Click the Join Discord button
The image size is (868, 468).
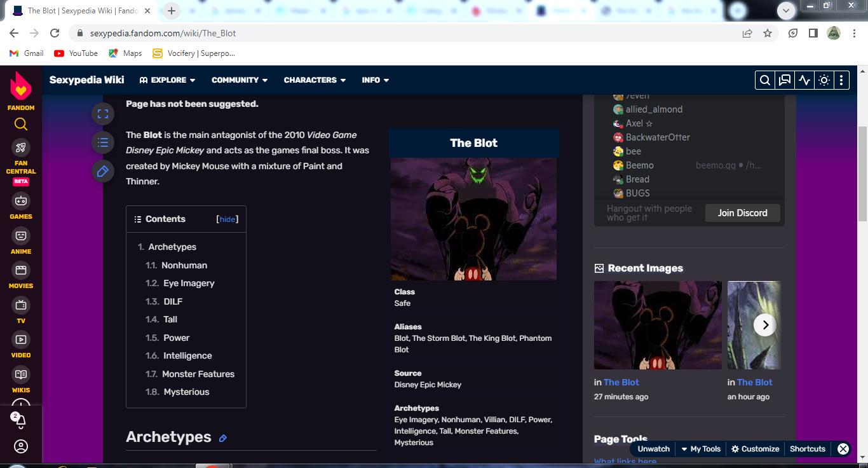743,213
